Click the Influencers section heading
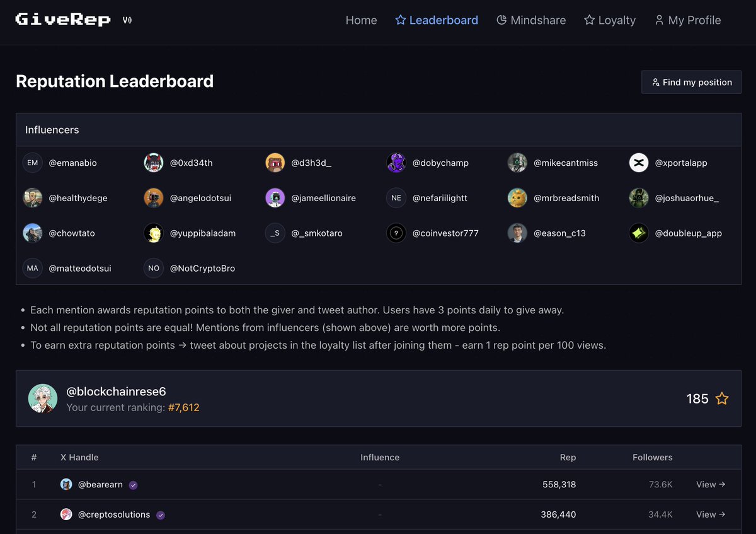 52,130
